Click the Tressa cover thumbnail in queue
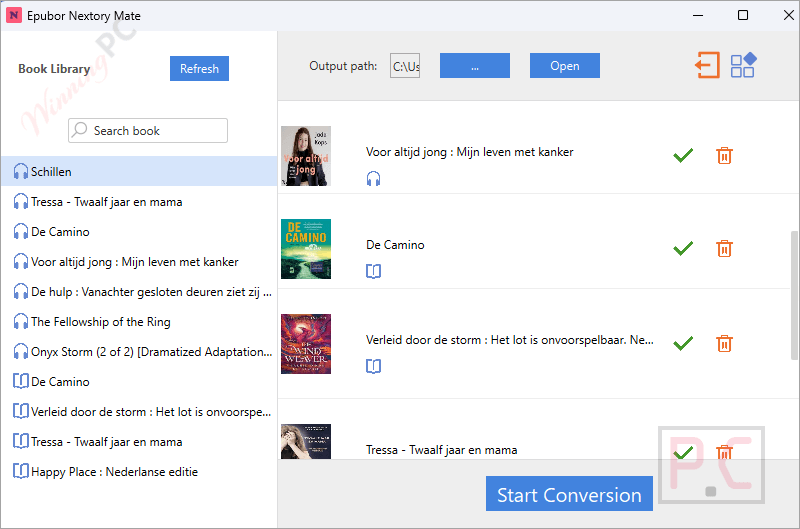 tap(306, 441)
